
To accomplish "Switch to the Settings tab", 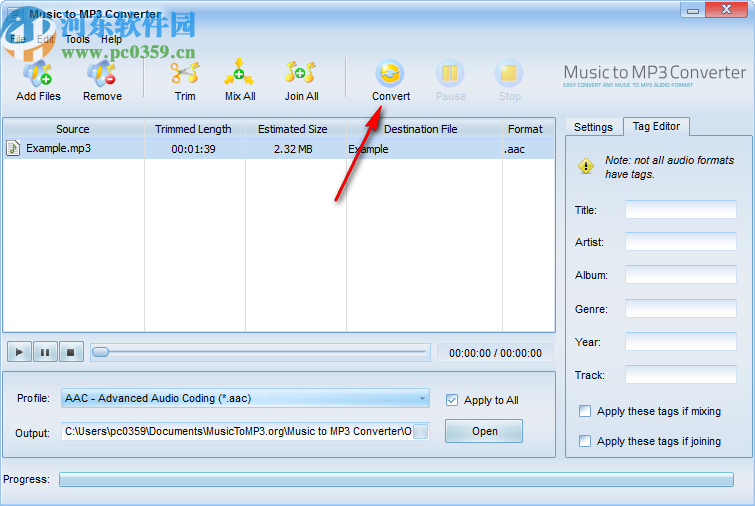I will pyautogui.click(x=593, y=127).
